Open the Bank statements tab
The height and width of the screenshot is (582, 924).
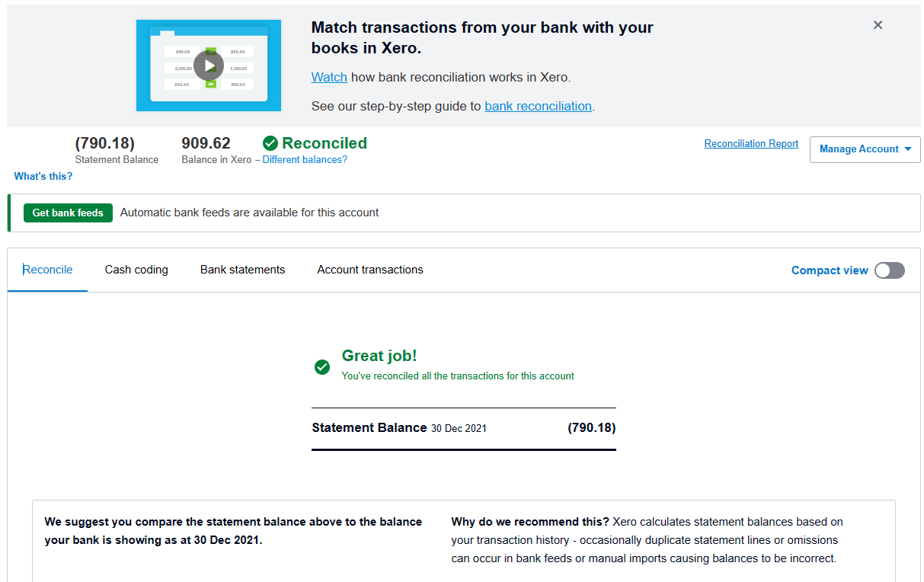pyautogui.click(x=242, y=270)
